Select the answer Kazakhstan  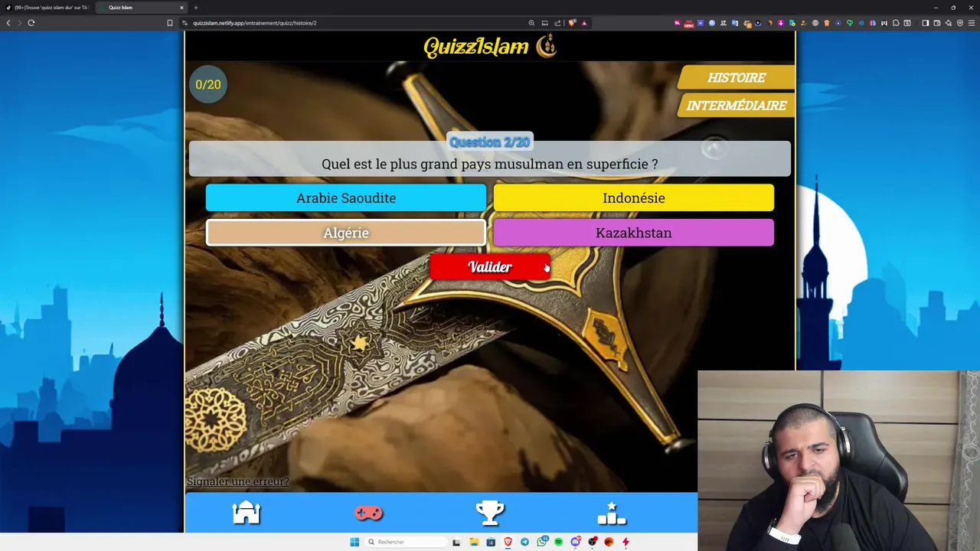click(634, 233)
